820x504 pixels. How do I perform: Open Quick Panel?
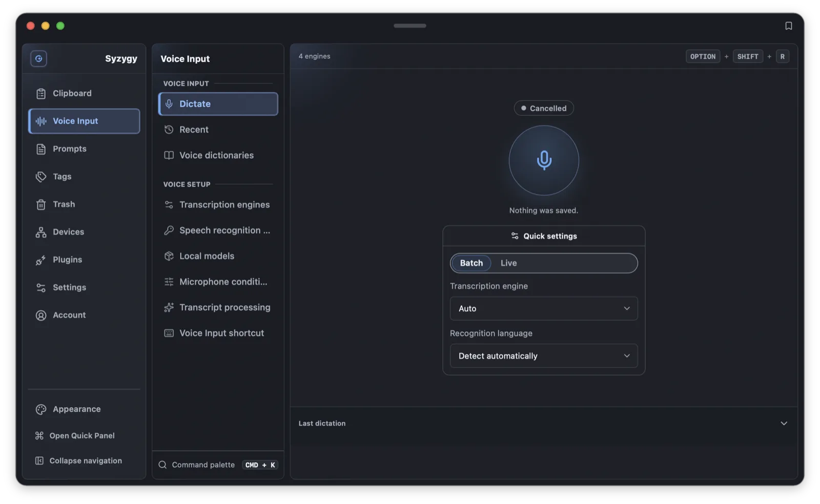point(84,435)
